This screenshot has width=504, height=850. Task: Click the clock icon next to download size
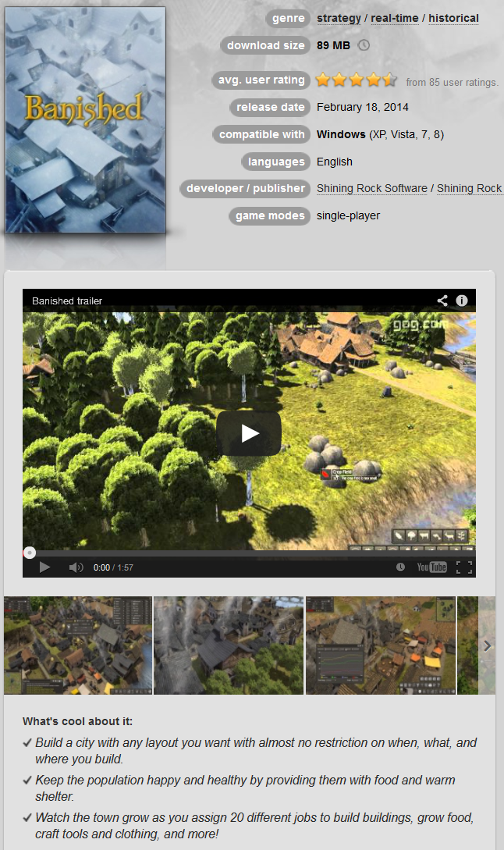[364, 45]
